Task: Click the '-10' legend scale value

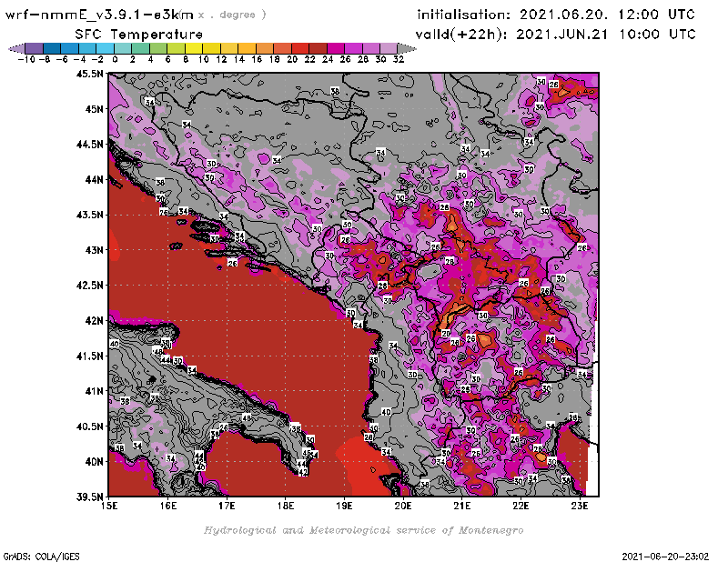Action: click(26, 59)
